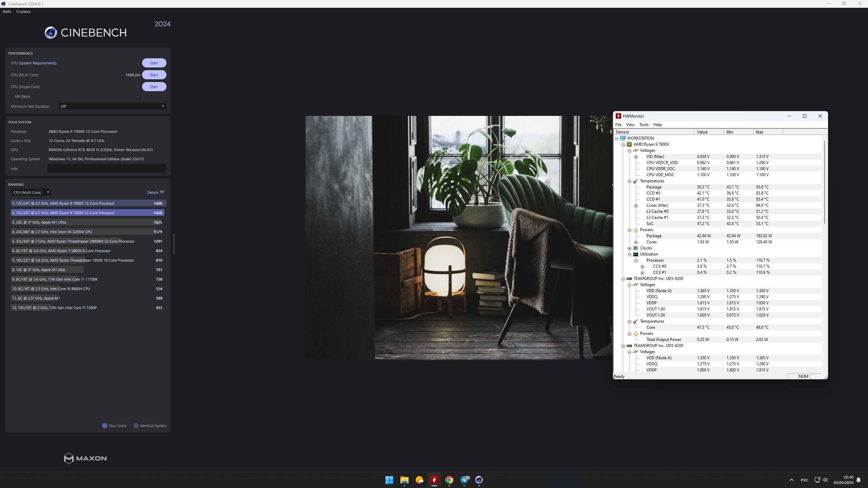The image size is (868, 488).
Task: Click the Windows Start button
Action: point(389,480)
